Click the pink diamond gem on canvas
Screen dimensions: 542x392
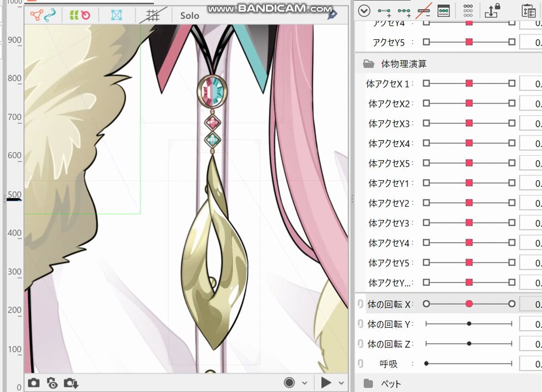pos(213,122)
